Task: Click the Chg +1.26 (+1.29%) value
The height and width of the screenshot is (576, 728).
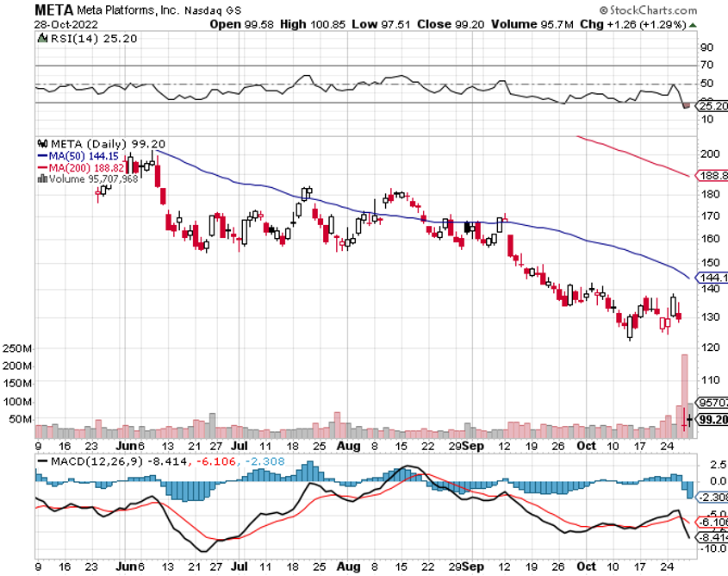Action: (x=633, y=24)
